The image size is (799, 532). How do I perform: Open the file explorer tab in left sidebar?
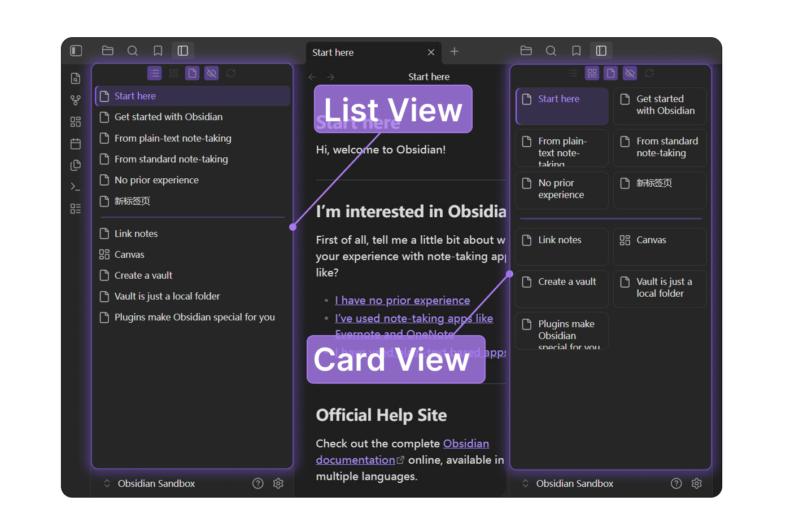click(108, 51)
